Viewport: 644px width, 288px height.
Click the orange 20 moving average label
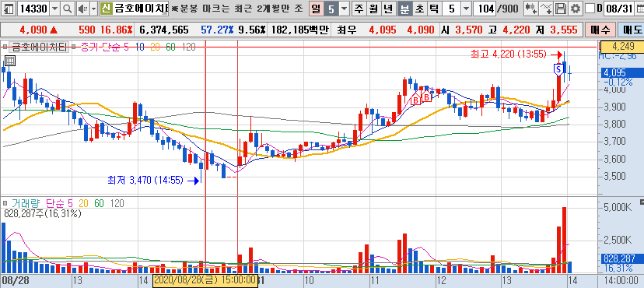[x=156, y=47]
